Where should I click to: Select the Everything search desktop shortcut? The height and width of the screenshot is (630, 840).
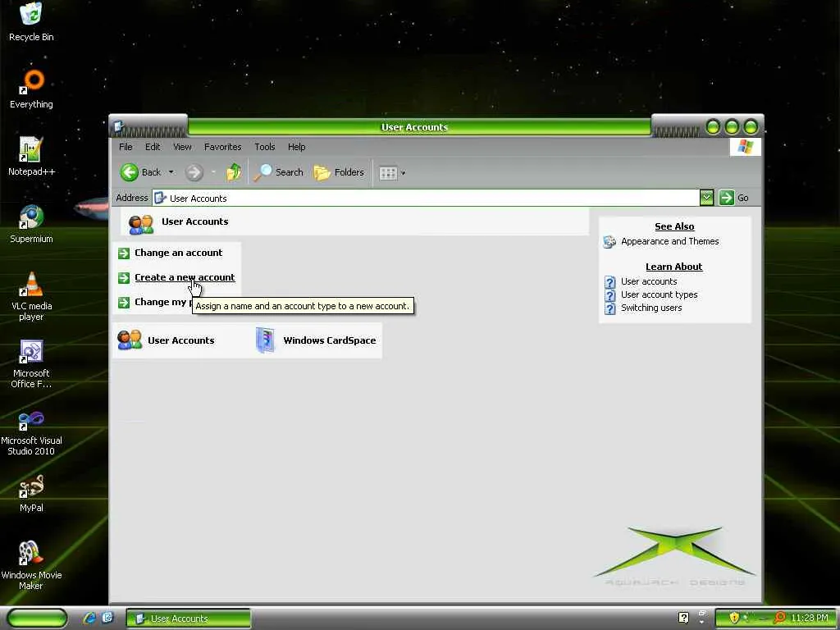pyautogui.click(x=31, y=89)
